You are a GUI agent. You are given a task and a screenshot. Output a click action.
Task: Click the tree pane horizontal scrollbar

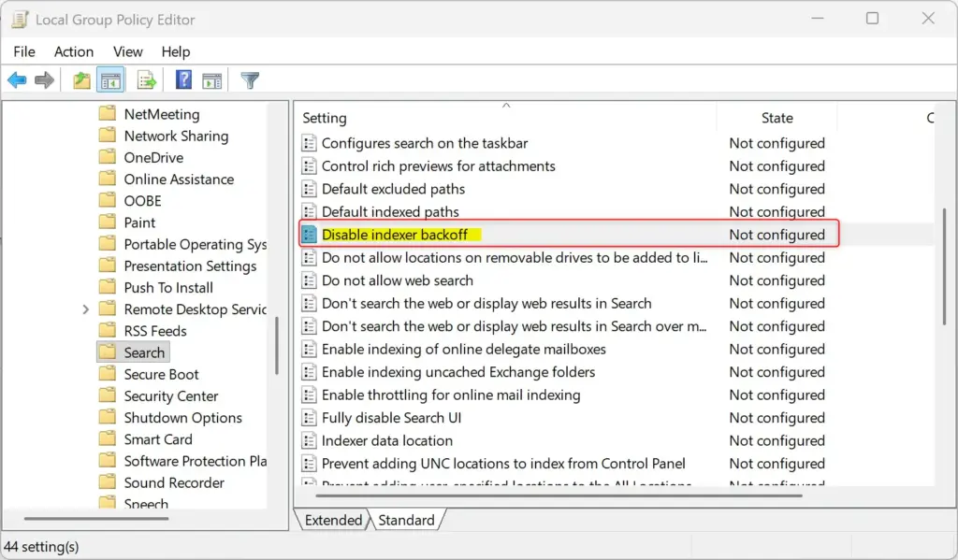[96, 519]
